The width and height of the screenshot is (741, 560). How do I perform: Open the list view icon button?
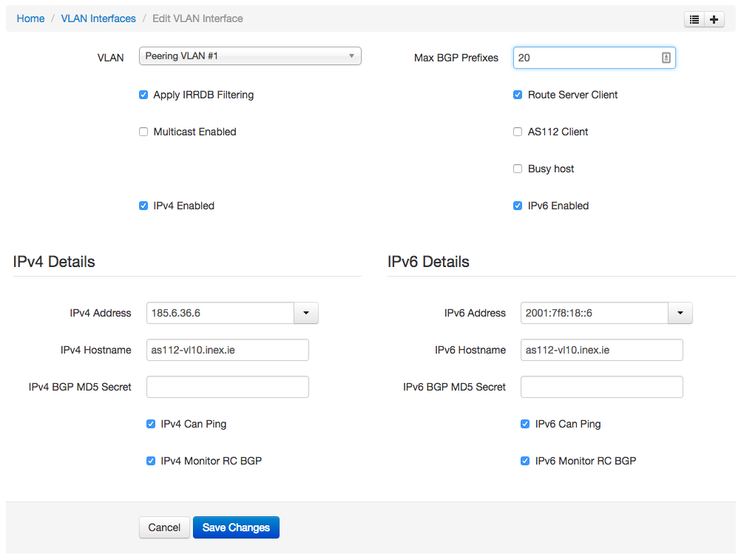tap(694, 19)
